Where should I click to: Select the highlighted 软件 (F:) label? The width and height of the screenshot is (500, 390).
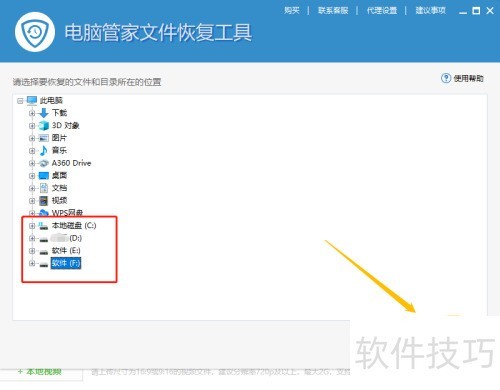tap(66, 263)
